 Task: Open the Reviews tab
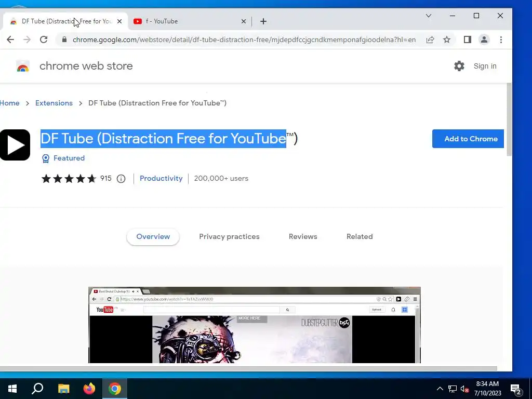(303, 236)
